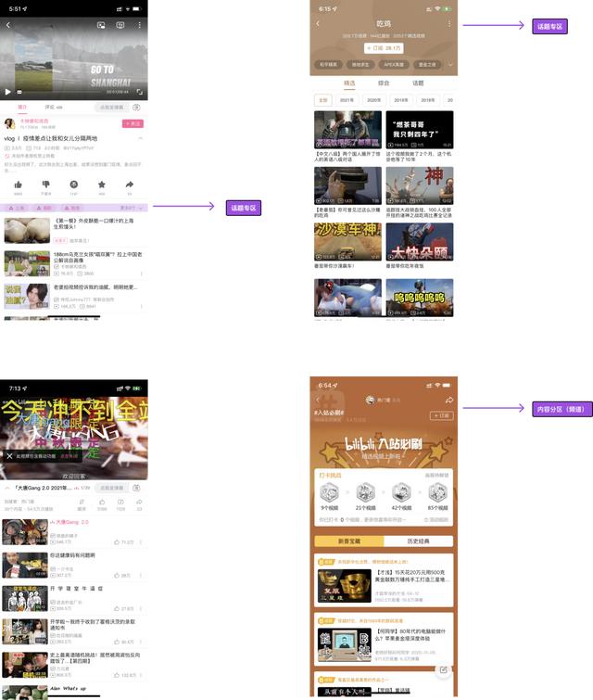Tap the coin icon under vlog video
593x700 pixels.
click(73, 185)
